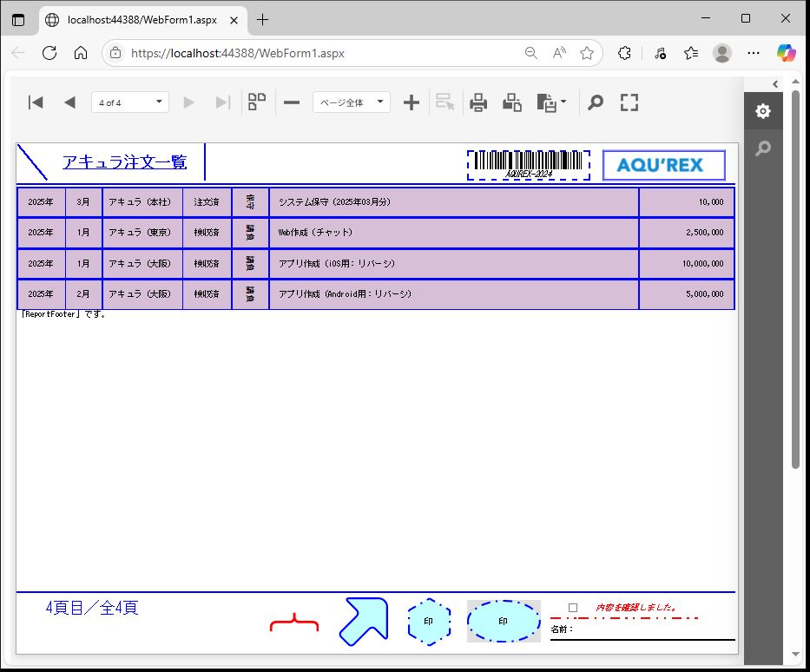Image resolution: width=810 pixels, height=672 pixels.
Task: Switch viewer to full screen mode
Action: pyautogui.click(x=629, y=102)
